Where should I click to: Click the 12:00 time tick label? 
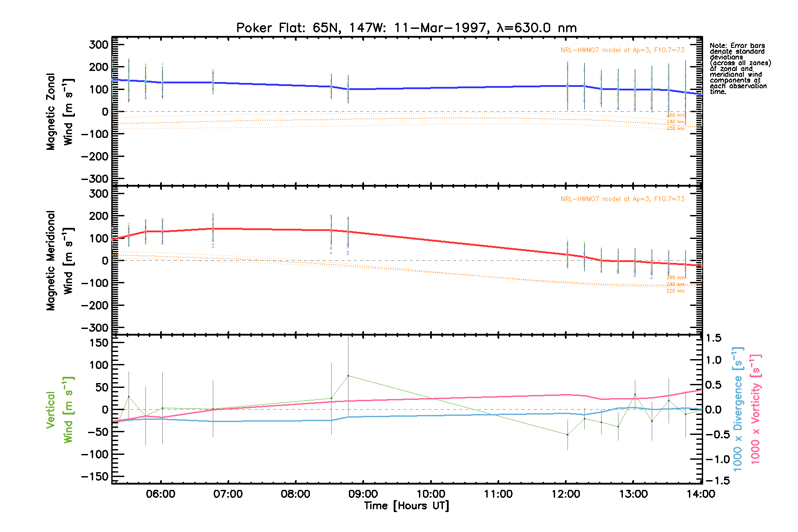click(x=566, y=494)
